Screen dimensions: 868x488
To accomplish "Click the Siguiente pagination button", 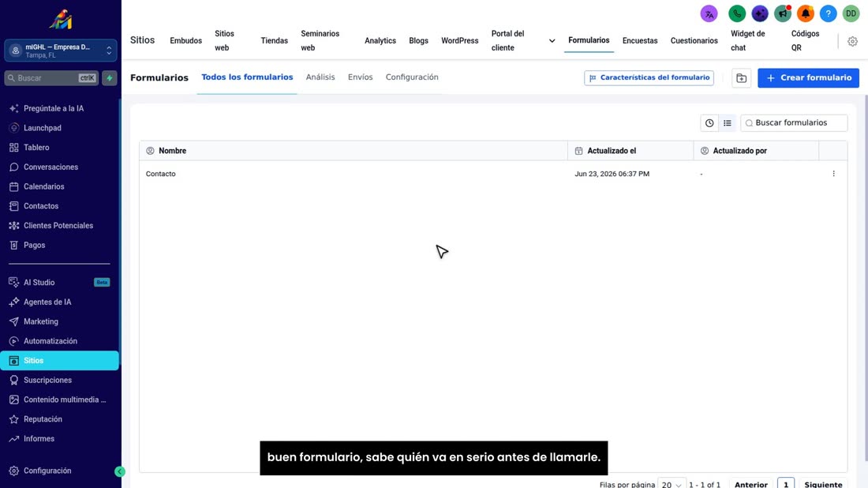I will 823,484.
